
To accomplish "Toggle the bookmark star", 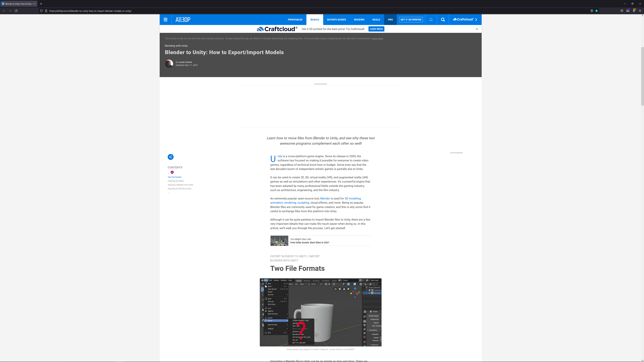I will 597,11.
